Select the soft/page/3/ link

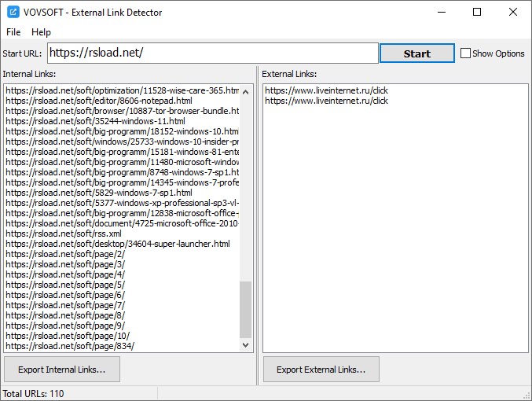tap(65, 264)
